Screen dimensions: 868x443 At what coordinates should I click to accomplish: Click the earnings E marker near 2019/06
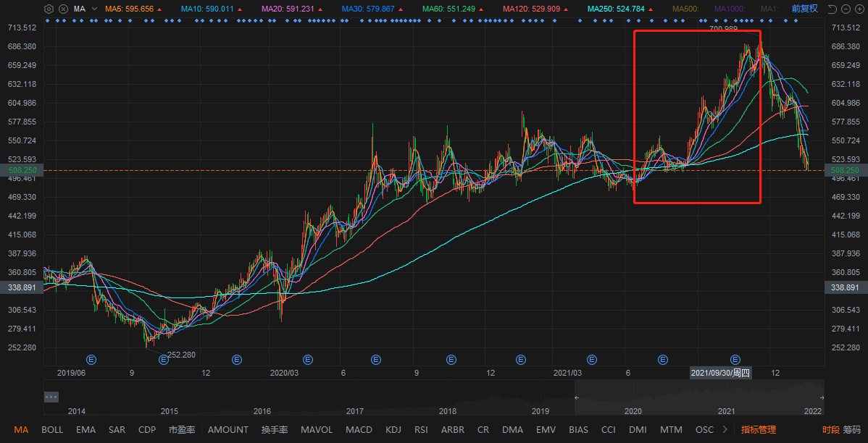coord(91,359)
